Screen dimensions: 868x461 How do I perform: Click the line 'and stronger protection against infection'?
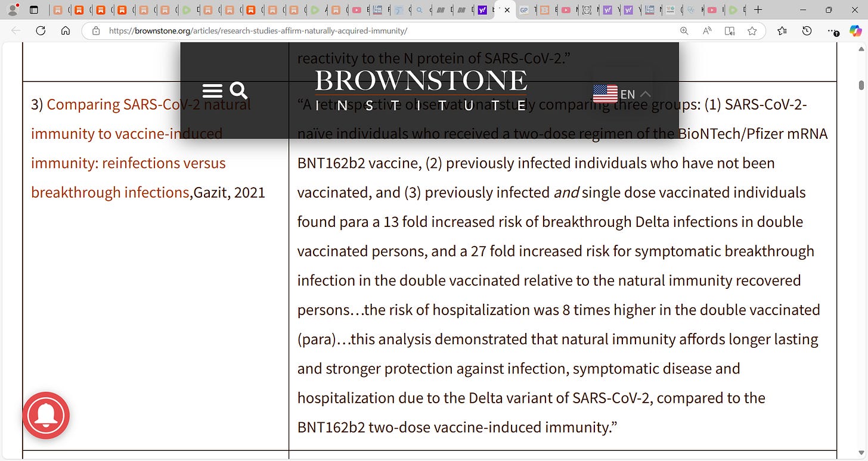coord(519,369)
